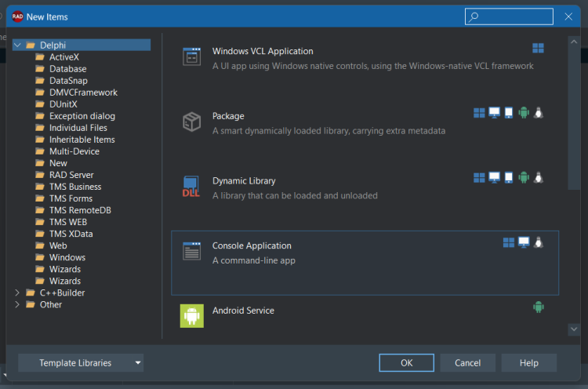Click Windows platform icon on Console Application row
The width and height of the screenshot is (588, 389).
[x=509, y=242]
